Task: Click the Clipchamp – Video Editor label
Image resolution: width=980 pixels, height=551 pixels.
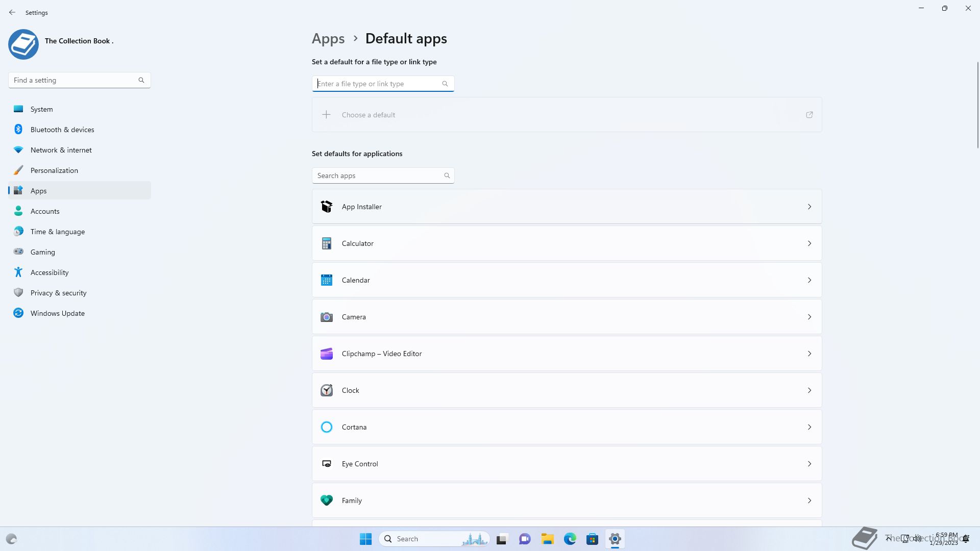Action: tap(382, 354)
